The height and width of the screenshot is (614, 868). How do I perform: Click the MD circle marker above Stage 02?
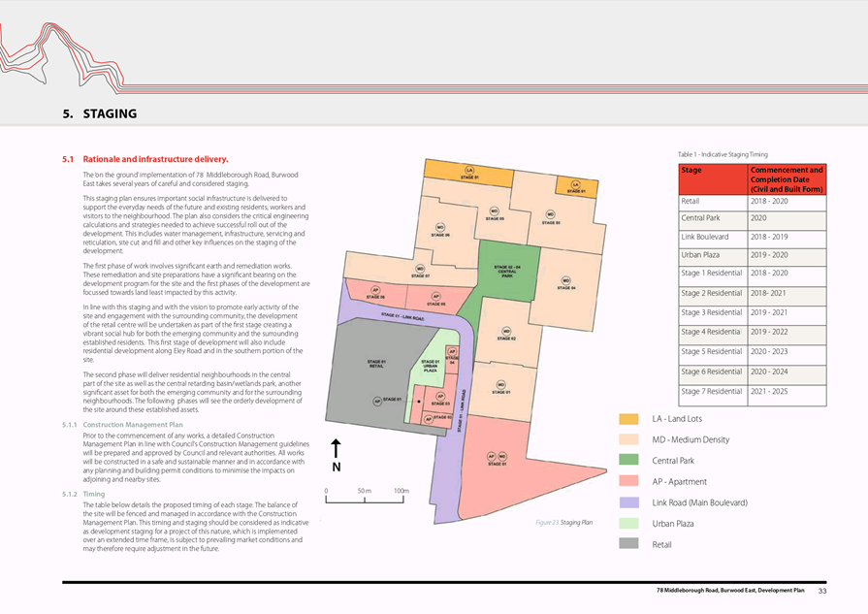[506, 331]
